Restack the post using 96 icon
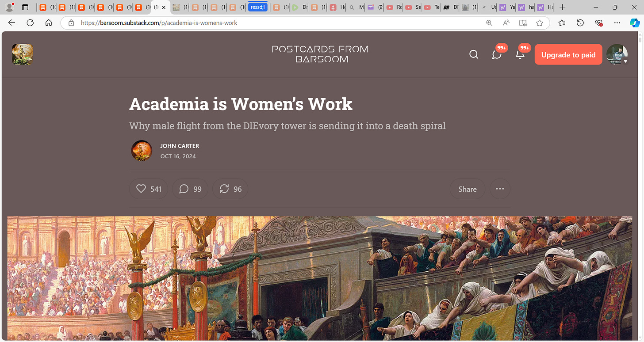This screenshot has height=342, width=644. (x=230, y=189)
